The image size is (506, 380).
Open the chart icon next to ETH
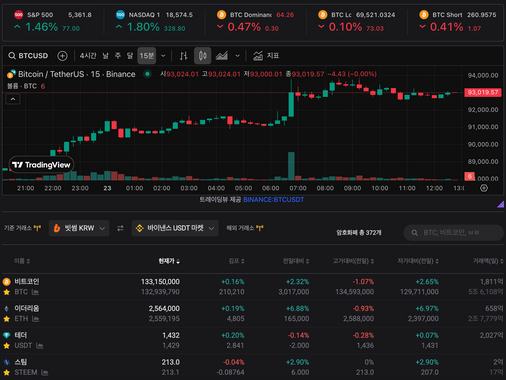pyautogui.click(x=35, y=319)
